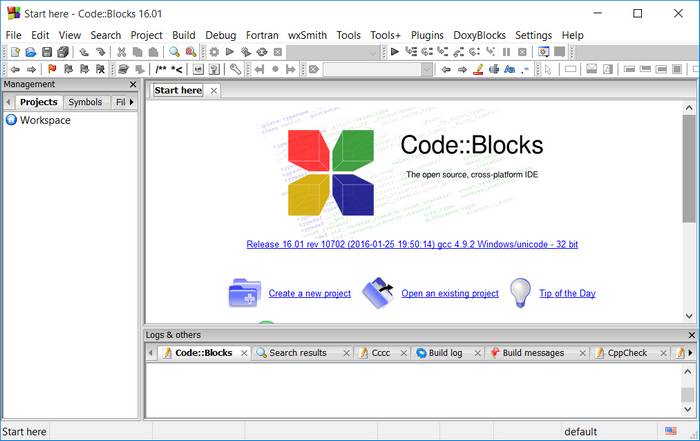This screenshot has width=700, height=441.
Task: Close the Management panel
Action: pyautogui.click(x=133, y=84)
